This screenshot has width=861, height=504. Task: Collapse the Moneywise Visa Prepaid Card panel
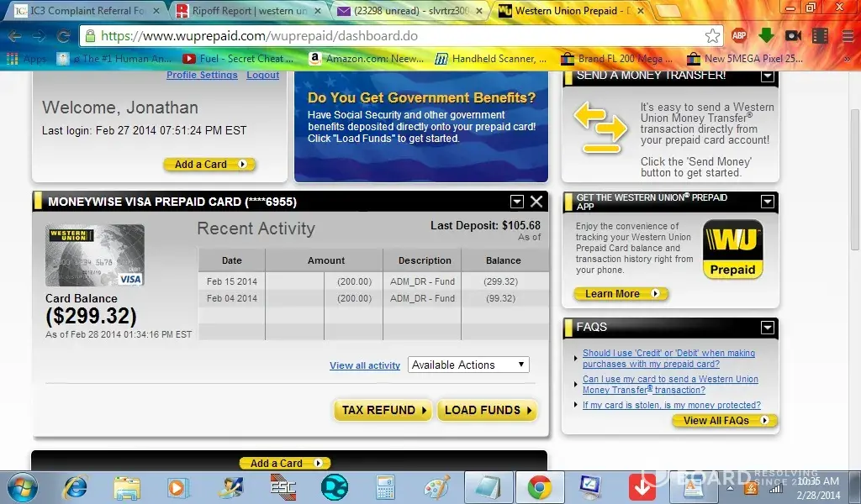click(517, 202)
